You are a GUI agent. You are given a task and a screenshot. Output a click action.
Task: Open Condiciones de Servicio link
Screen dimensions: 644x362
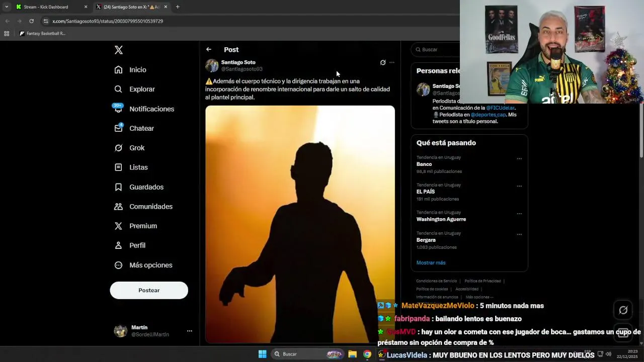click(x=436, y=281)
